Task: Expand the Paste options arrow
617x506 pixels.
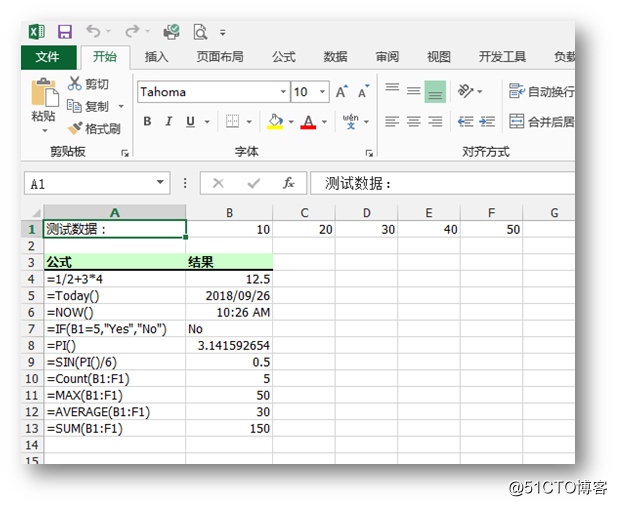Action: 44,130
